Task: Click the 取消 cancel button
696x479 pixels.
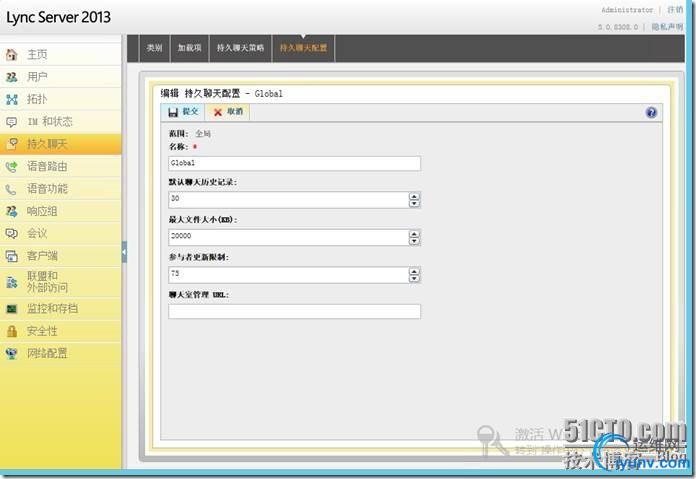Action: [x=228, y=112]
